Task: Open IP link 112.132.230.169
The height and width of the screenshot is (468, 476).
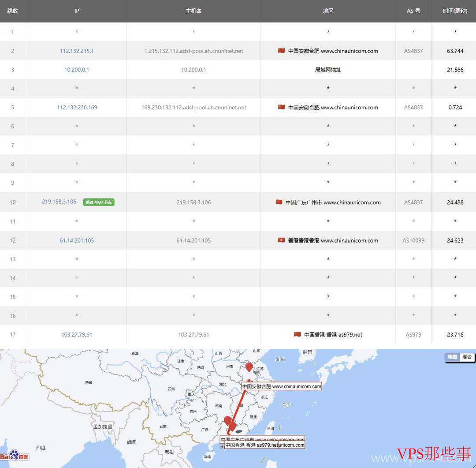Action: click(x=77, y=107)
